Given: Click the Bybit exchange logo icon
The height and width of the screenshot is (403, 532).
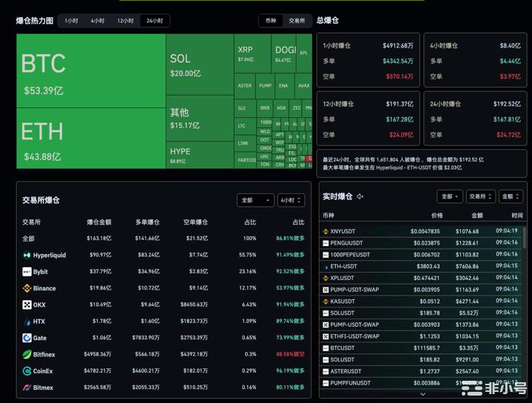Looking at the screenshot, I should (27, 272).
